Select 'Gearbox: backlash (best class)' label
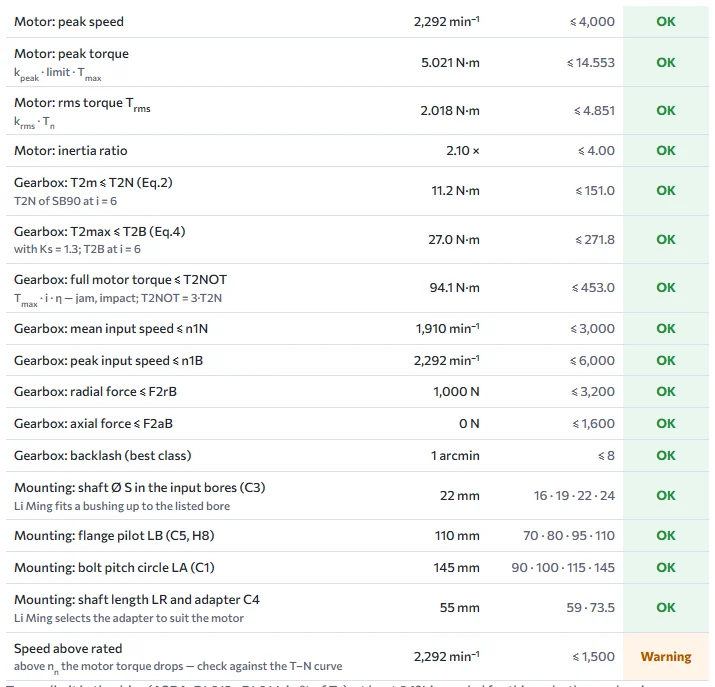715x687 pixels. tap(103, 456)
